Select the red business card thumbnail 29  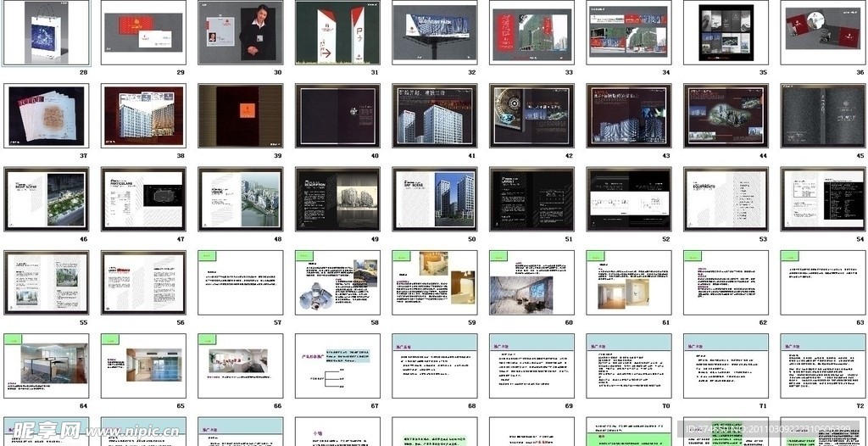click(143, 32)
